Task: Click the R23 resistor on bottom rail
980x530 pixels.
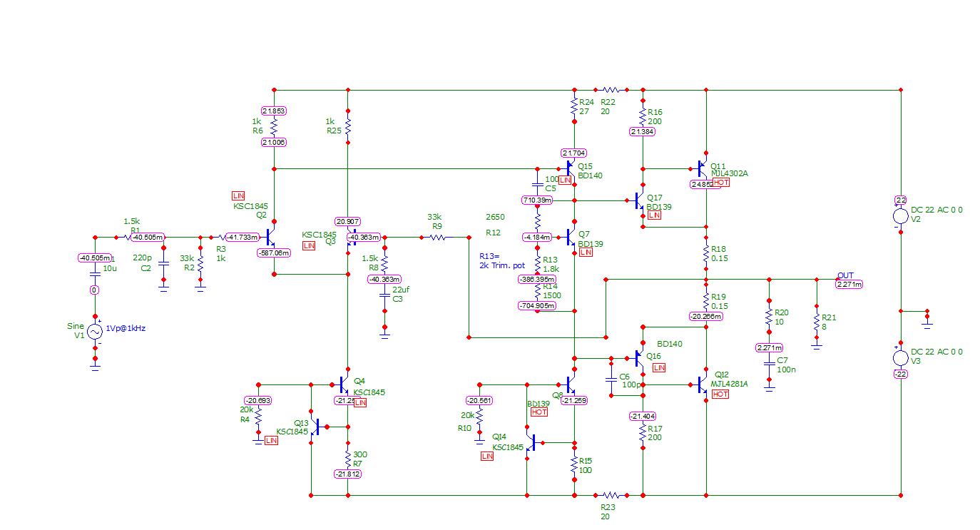Action: pyautogui.click(x=611, y=494)
